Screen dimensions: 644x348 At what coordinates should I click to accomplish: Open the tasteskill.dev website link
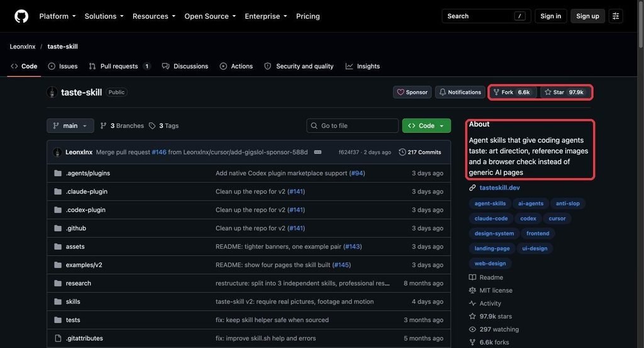click(x=499, y=188)
